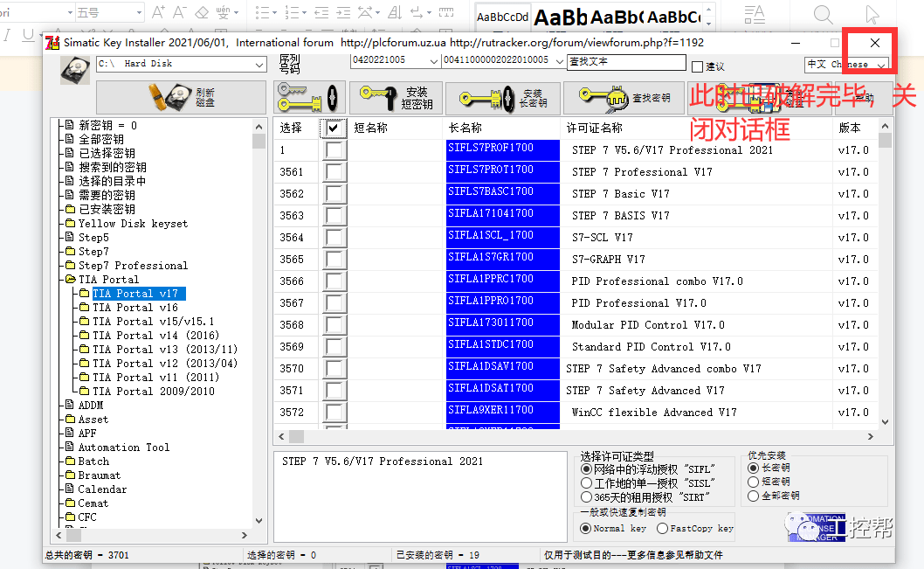This screenshot has width=924, height=569.
Task: Click the Word search magnifier icon
Action: 823,14
